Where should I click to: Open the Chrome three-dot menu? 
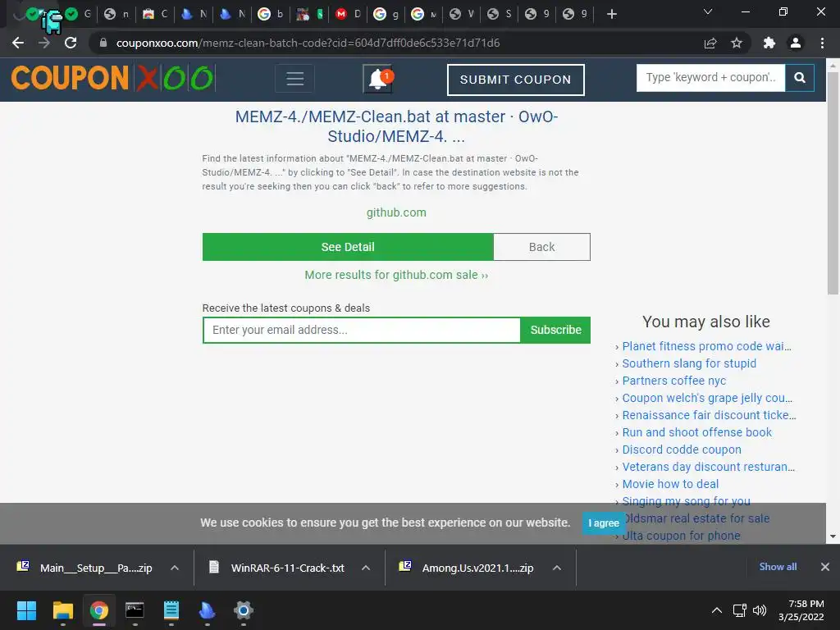[x=822, y=43]
